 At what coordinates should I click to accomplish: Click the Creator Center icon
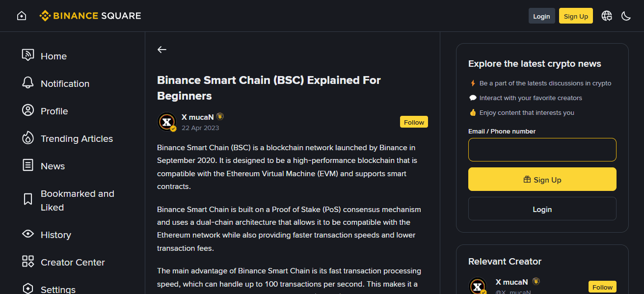(28, 262)
